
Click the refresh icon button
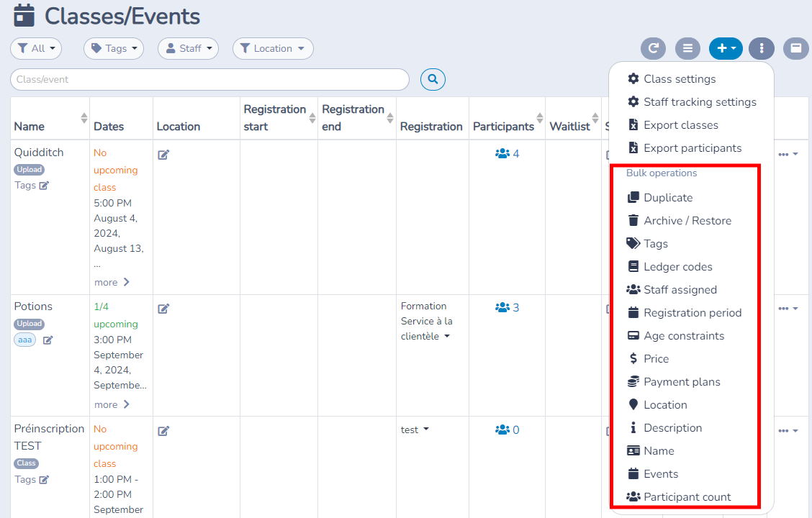point(653,49)
